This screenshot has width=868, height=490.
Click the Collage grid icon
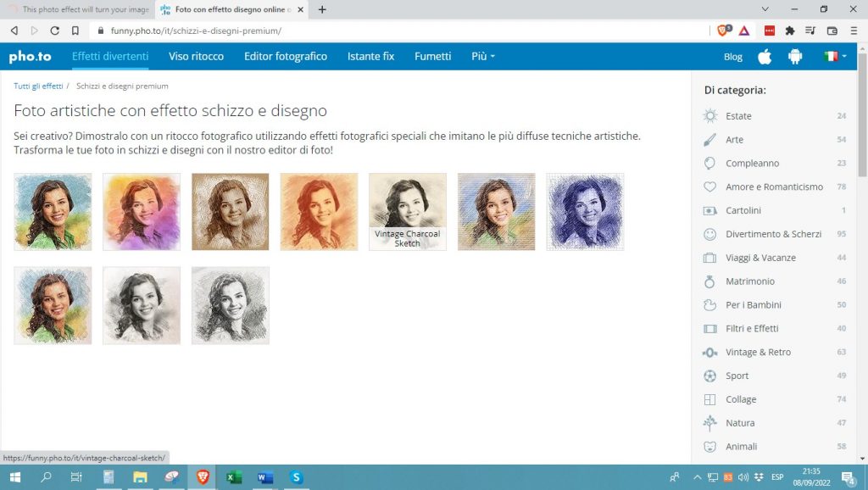(x=709, y=399)
